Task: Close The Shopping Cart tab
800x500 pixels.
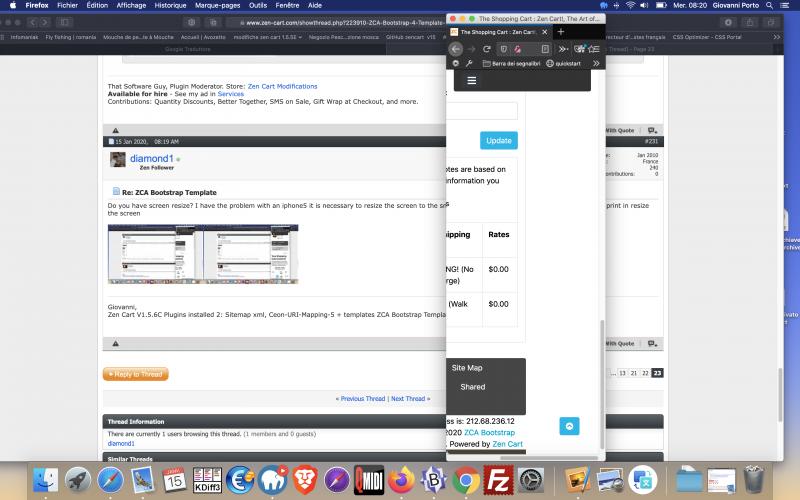Action: tap(544, 32)
